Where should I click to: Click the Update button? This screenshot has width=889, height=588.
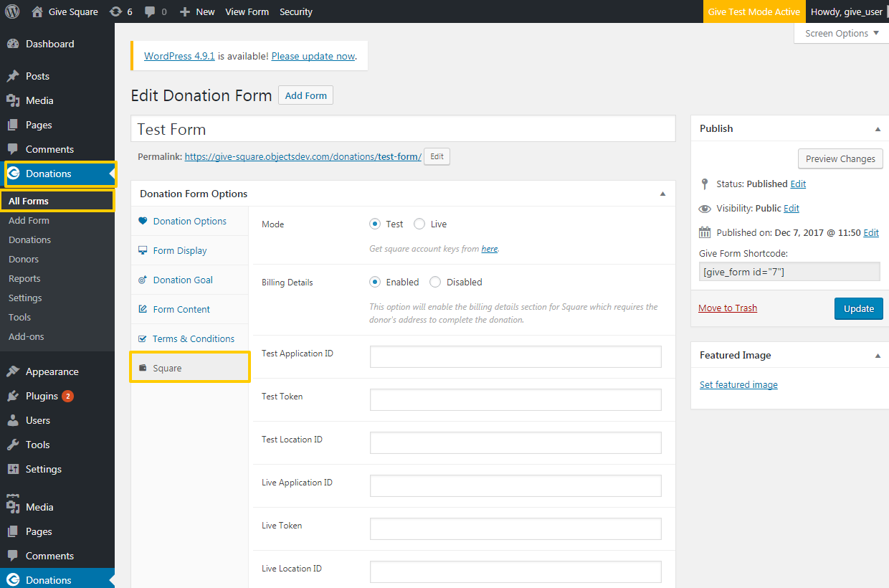pos(858,308)
